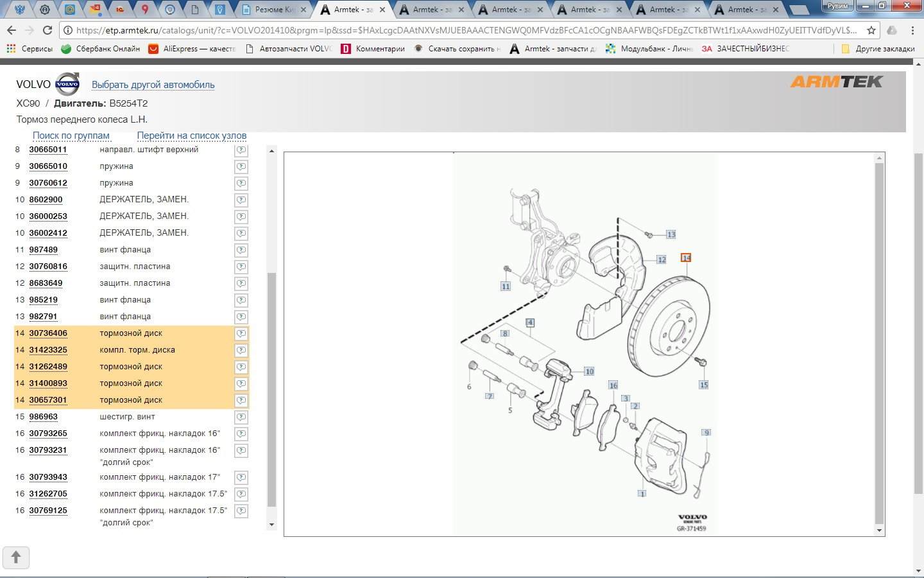Image resolution: width=924 pixels, height=578 pixels.
Task: Open info icon for part 987489
Action: (241, 250)
